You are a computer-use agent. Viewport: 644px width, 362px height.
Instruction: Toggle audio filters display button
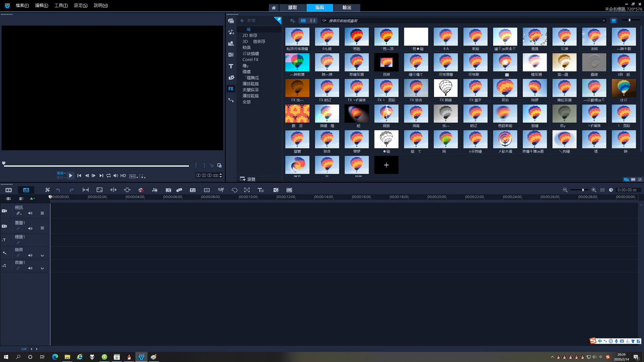313,21
